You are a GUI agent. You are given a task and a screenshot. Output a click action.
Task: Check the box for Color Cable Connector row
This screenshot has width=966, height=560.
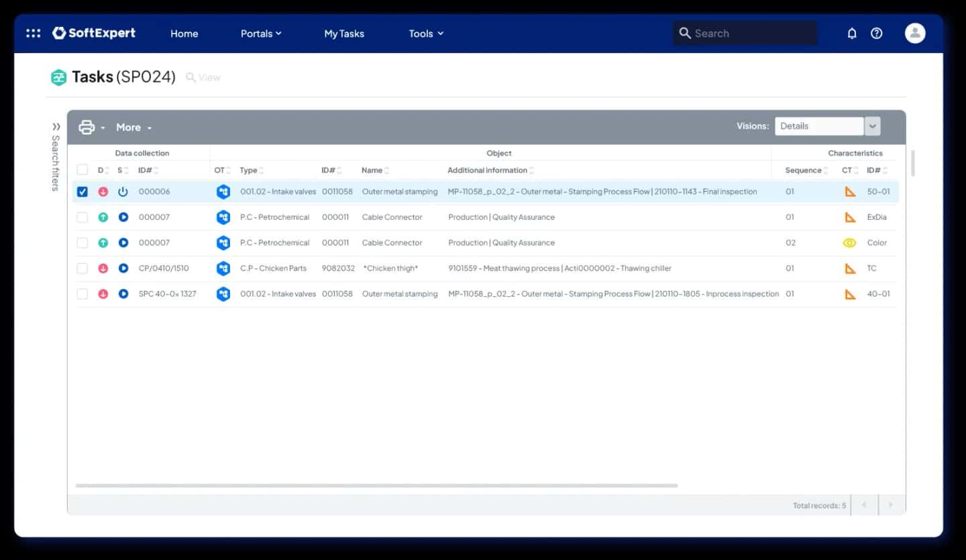(83, 243)
